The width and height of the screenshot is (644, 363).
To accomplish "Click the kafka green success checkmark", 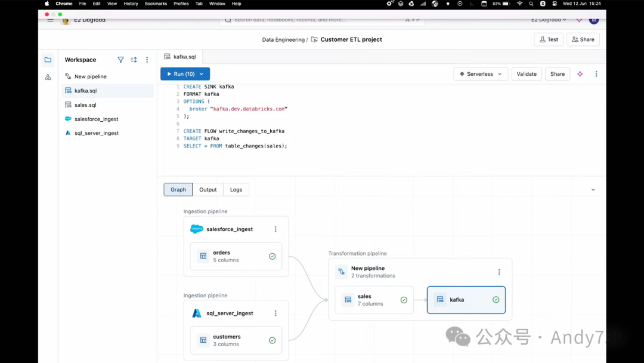I will [496, 300].
